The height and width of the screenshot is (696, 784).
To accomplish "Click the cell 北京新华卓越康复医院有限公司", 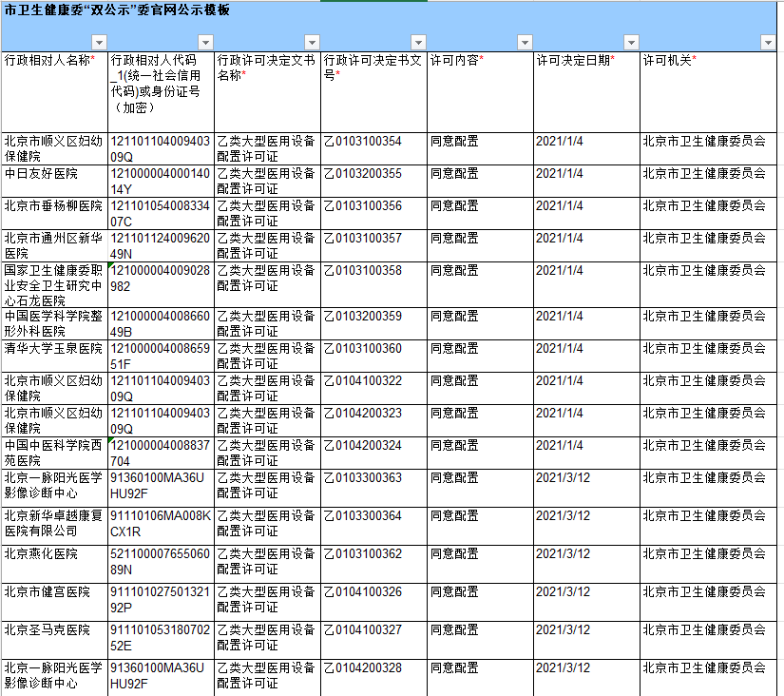I will coord(54,527).
